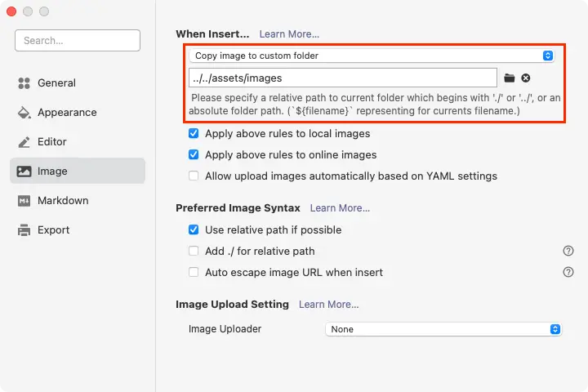Screen dimensions: 588x392
Task: Clear the custom folder path with X icon
Action: (x=526, y=78)
